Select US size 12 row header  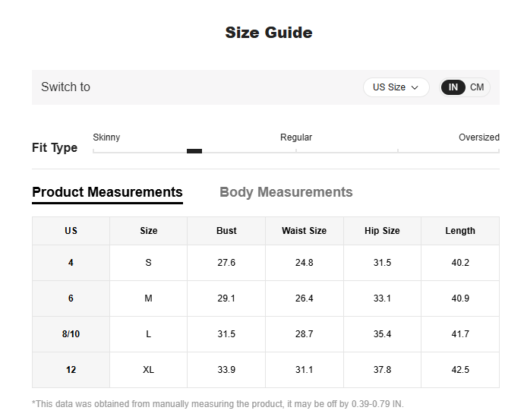pyautogui.click(x=71, y=370)
